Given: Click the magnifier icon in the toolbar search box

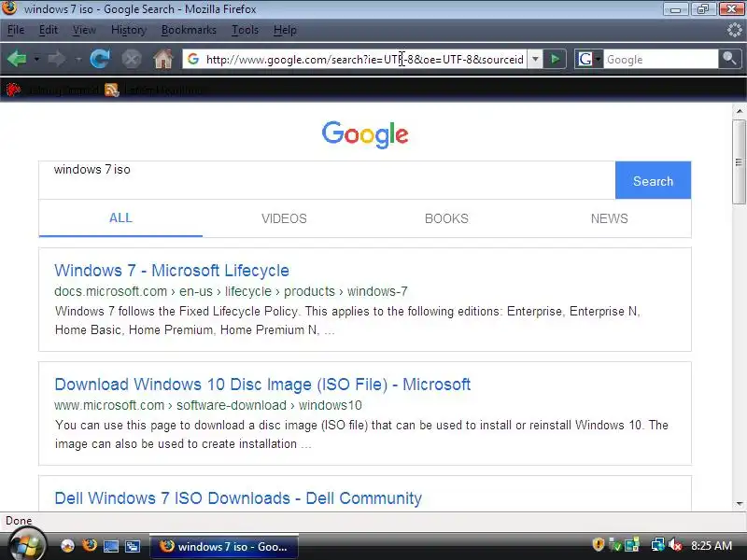Looking at the screenshot, I should (x=729, y=59).
